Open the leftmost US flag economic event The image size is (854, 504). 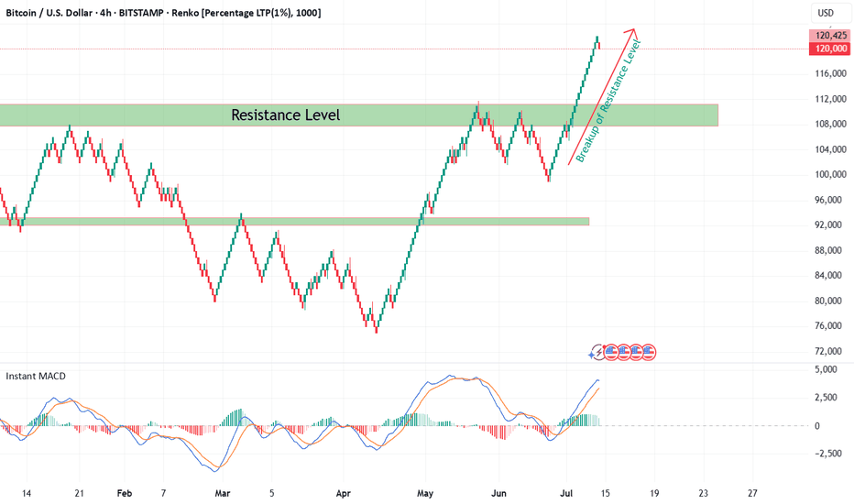pos(611,353)
